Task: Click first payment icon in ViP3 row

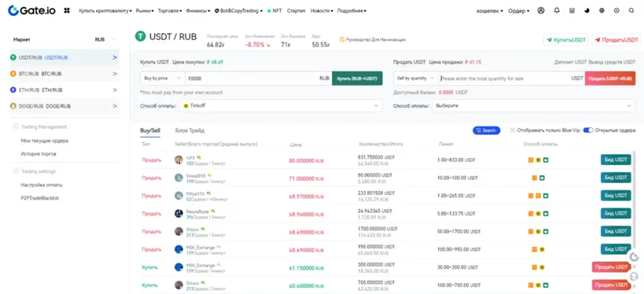Action: (531, 160)
